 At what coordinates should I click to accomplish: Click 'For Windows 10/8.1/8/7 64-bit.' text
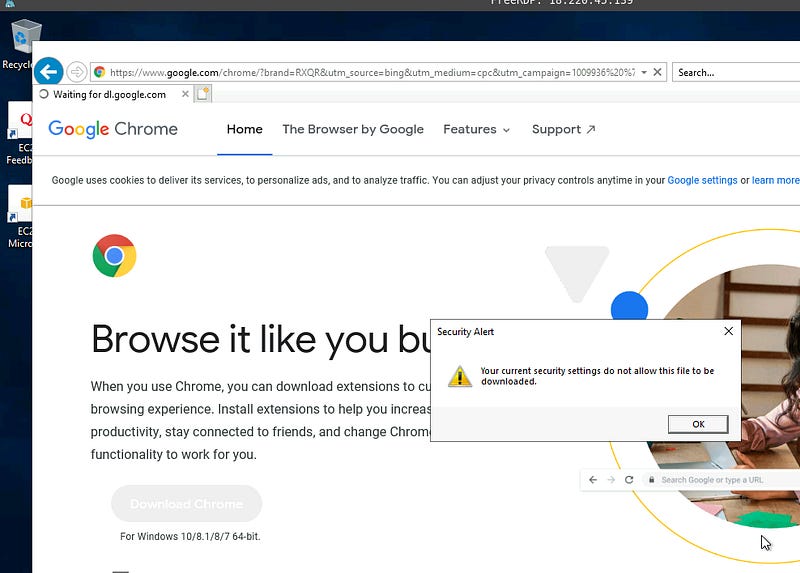[x=190, y=536]
